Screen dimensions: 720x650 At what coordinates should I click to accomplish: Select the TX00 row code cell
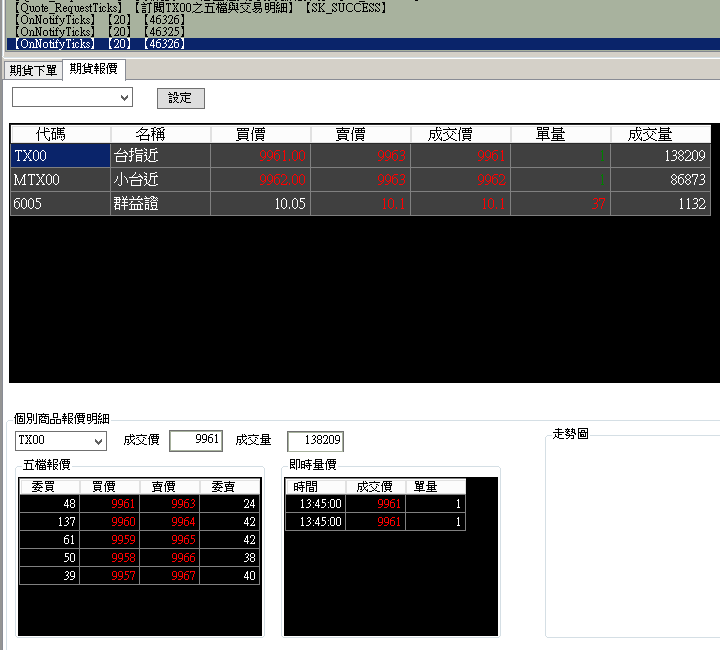click(60, 156)
